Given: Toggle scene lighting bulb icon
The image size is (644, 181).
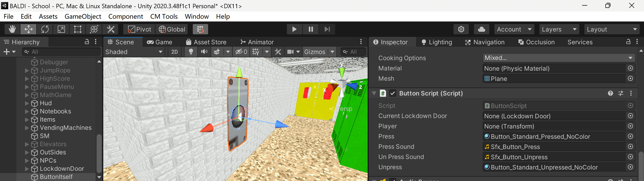Looking at the screenshot, I should pyautogui.click(x=191, y=52).
